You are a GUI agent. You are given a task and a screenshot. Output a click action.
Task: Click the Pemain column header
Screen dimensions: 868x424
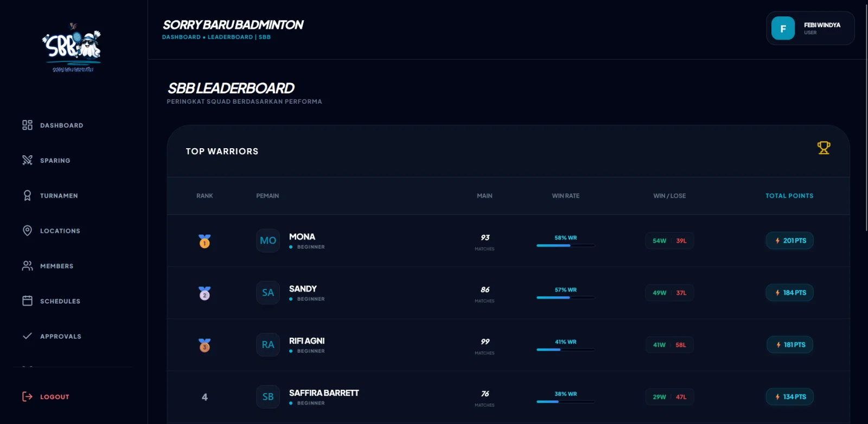pos(267,196)
